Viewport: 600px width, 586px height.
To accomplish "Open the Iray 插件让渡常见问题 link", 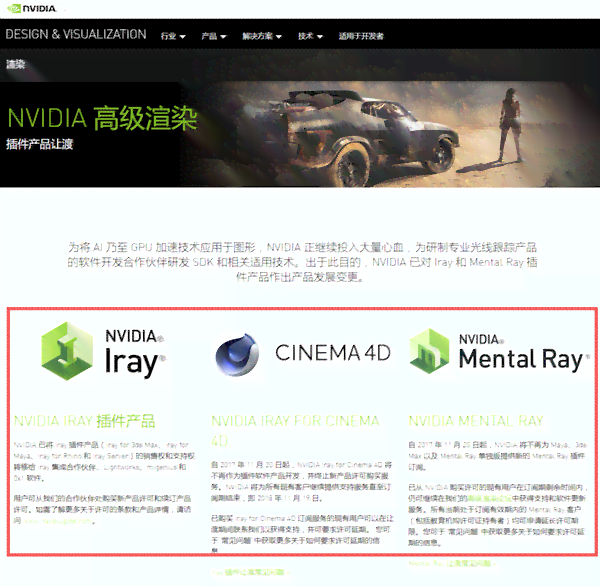I will click(x=250, y=572).
